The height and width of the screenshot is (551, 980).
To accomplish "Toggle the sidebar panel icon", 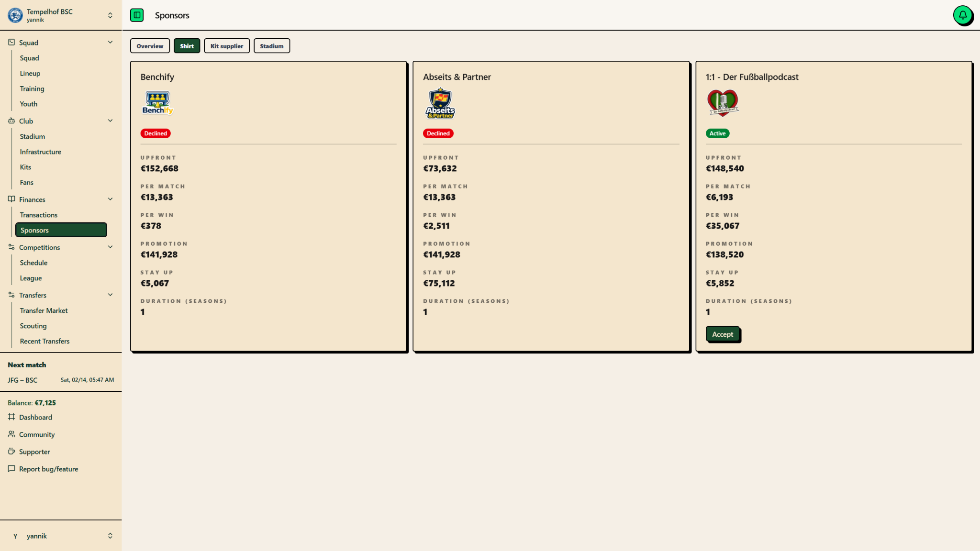I will point(137,15).
